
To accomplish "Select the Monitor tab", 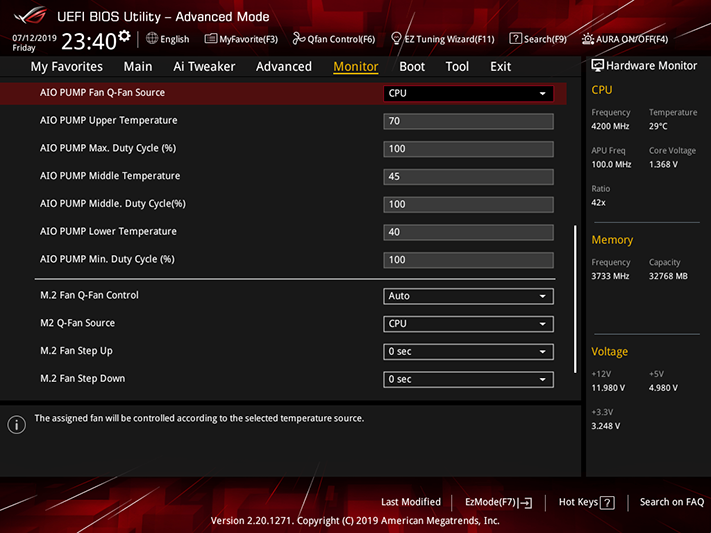I will 356,67.
